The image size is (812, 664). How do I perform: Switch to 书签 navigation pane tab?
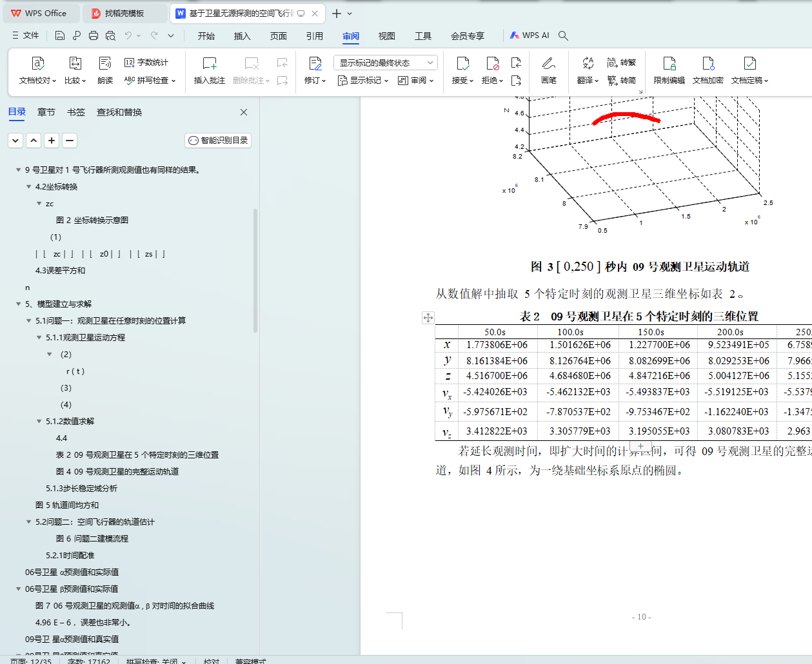point(76,112)
